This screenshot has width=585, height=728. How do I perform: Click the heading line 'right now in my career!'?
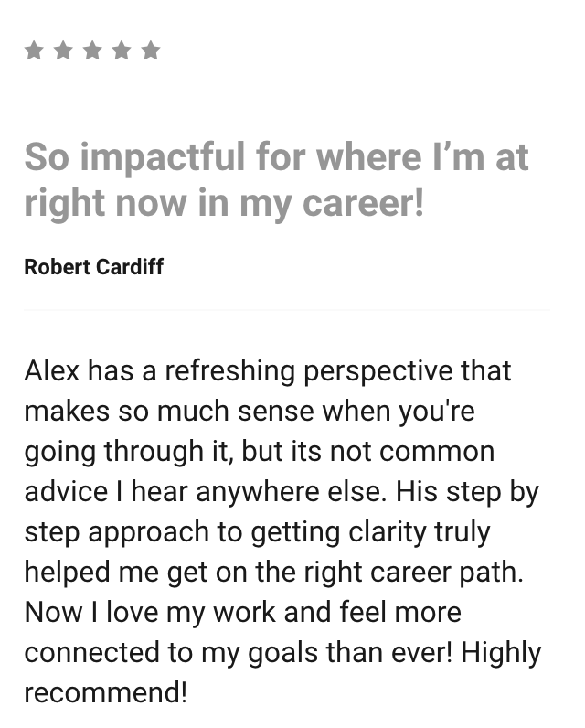point(224,204)
